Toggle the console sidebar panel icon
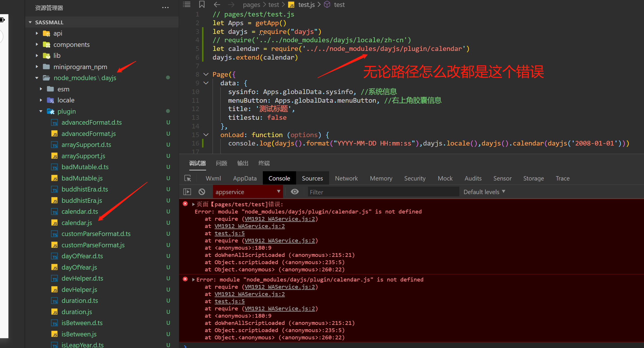Screen dimensions: 644x348 (x=187, y=192)
